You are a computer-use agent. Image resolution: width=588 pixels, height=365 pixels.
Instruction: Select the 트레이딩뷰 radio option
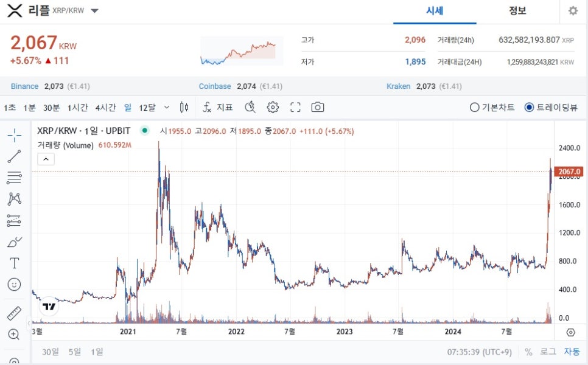click(551, 108)
